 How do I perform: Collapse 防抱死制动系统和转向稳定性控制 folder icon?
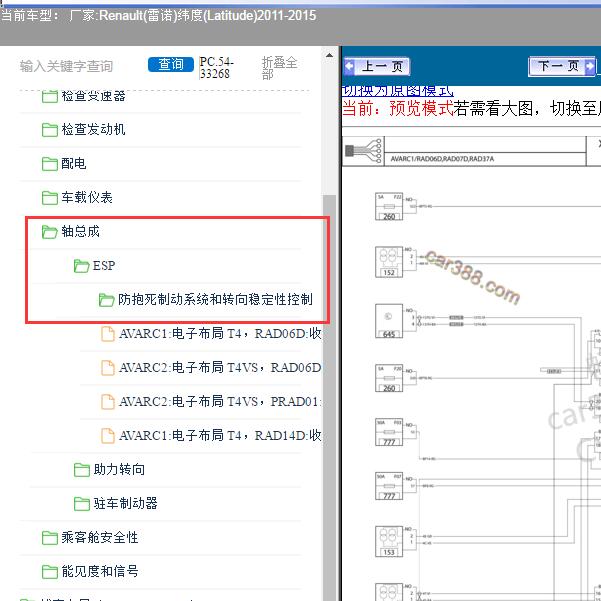106,300
